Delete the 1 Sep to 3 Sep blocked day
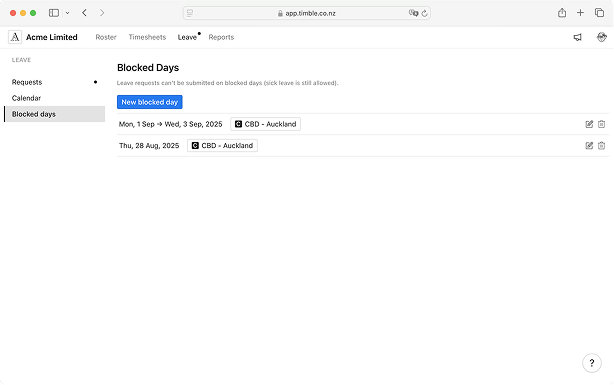 [601, 124]
